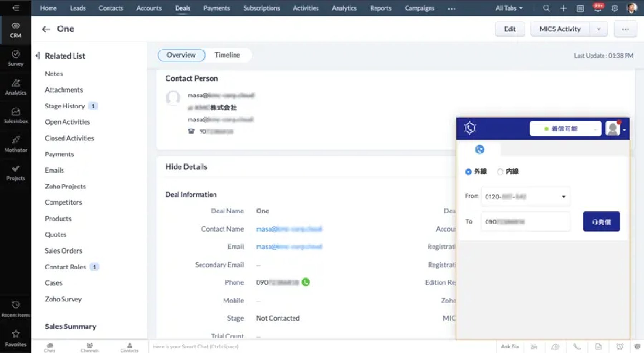Image resolution: width=644 pixels, height=353 pixels.
Task: Switch to the Overview toggle view
Action: pyautogui.click(x=181, y=55)
